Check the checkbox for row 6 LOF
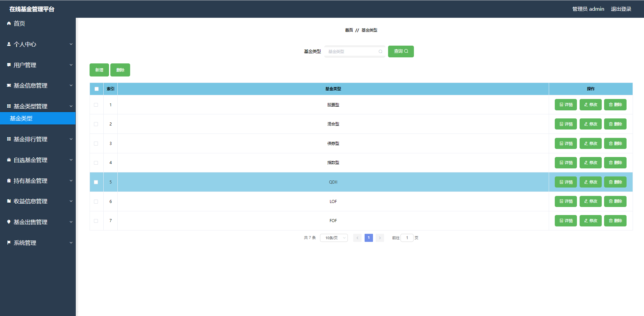Image resolution: width=644 pixels, height=316 pixels. pyautogui.click(x=96, y=202)
